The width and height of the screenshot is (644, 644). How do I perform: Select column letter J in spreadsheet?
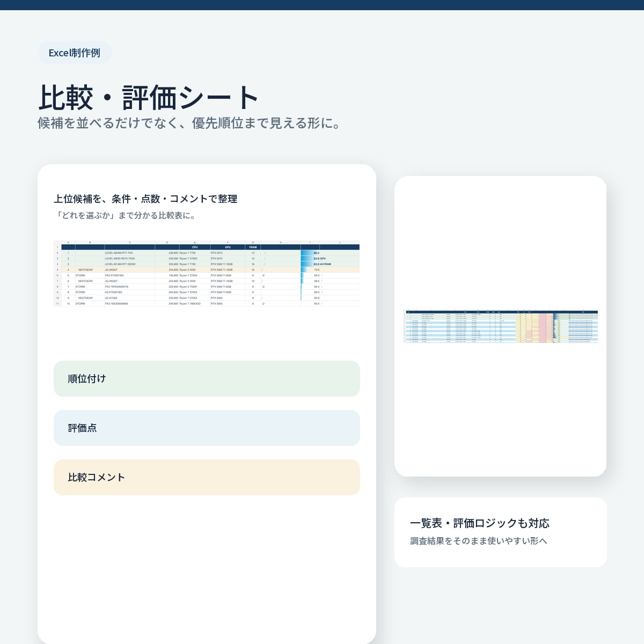click(x=339, y=243)
